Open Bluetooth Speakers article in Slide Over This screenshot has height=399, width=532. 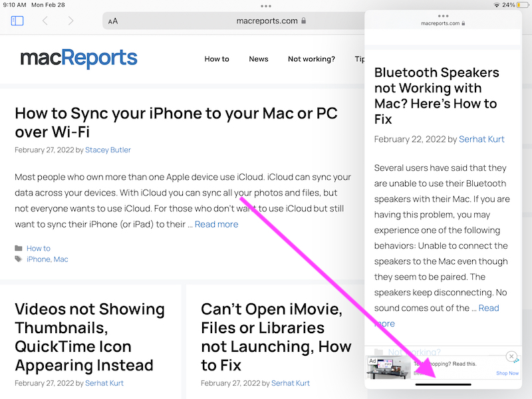point(437,96)
